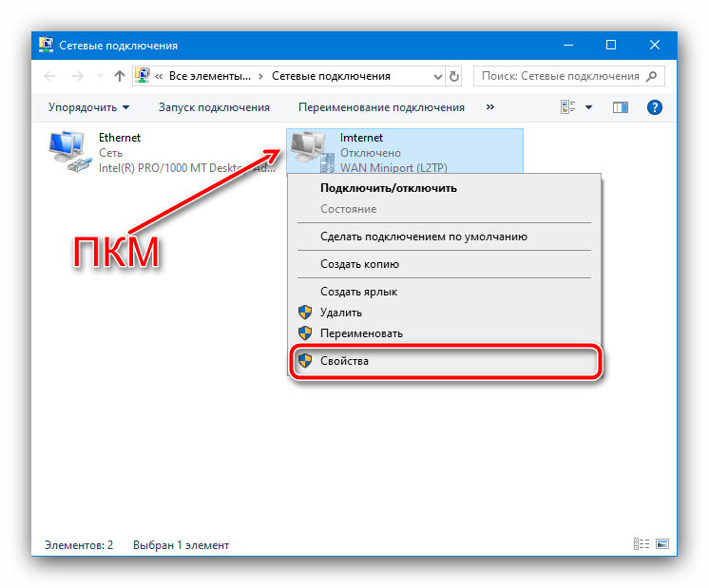
Task: Click the change view layout icon
Action: pos(568,107)
